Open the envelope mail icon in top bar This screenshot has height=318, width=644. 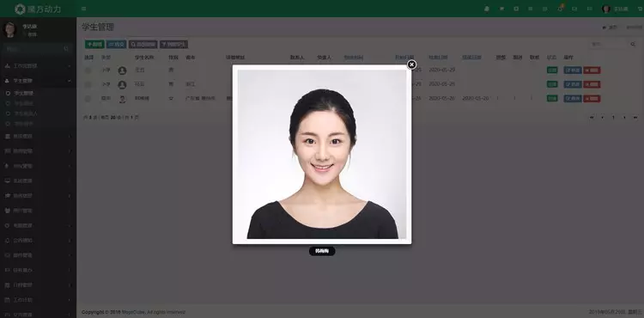point(574,9)
